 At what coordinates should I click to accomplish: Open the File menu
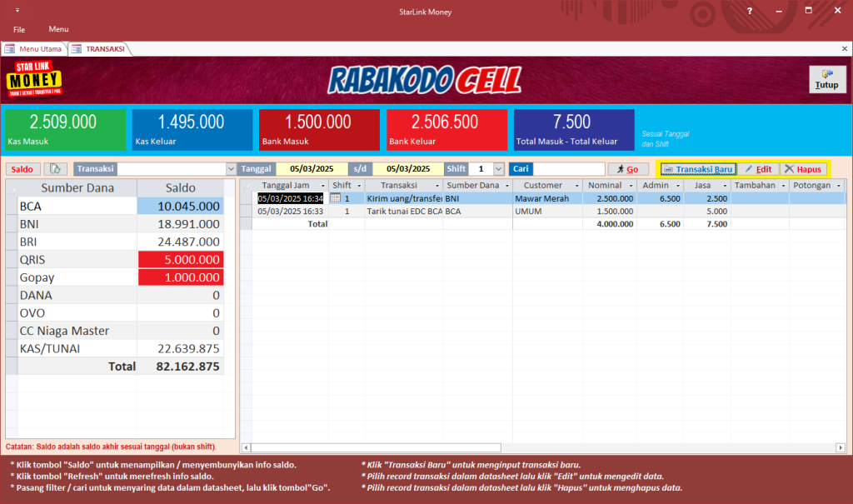[x=19, y=29]
